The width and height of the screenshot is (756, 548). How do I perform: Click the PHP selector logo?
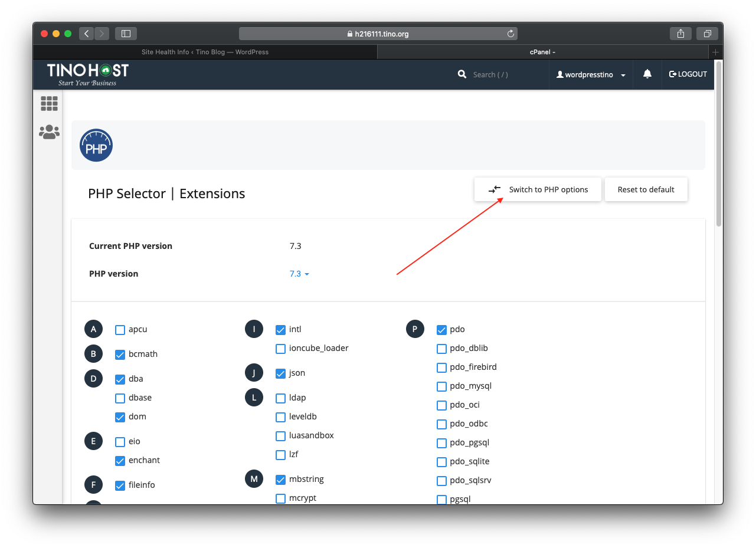(x=96, y=146)
